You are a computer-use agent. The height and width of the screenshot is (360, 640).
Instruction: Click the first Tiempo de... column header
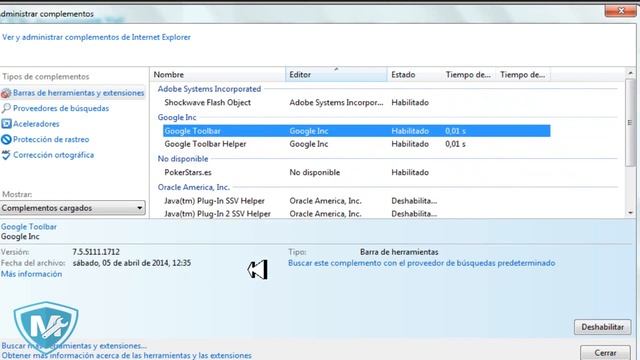click(469, 75)
